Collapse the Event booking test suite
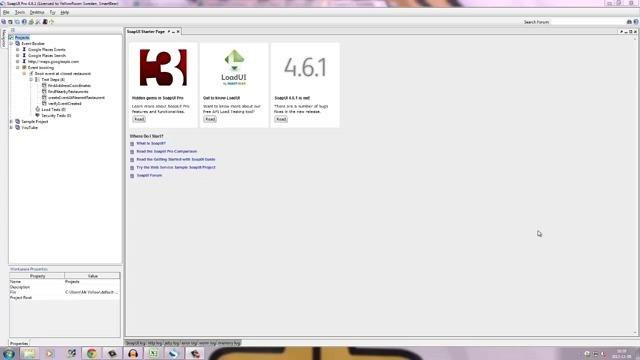 click(x=18, y=67)
